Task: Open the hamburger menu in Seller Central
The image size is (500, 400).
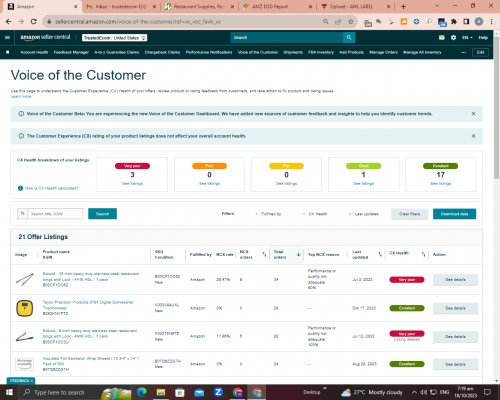Action: 7,37
